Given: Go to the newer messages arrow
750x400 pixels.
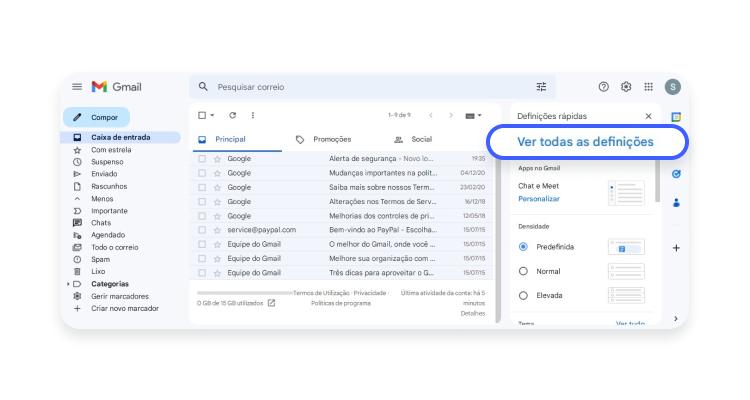Looking at the screenshot, I should click(x=431, y=115).
